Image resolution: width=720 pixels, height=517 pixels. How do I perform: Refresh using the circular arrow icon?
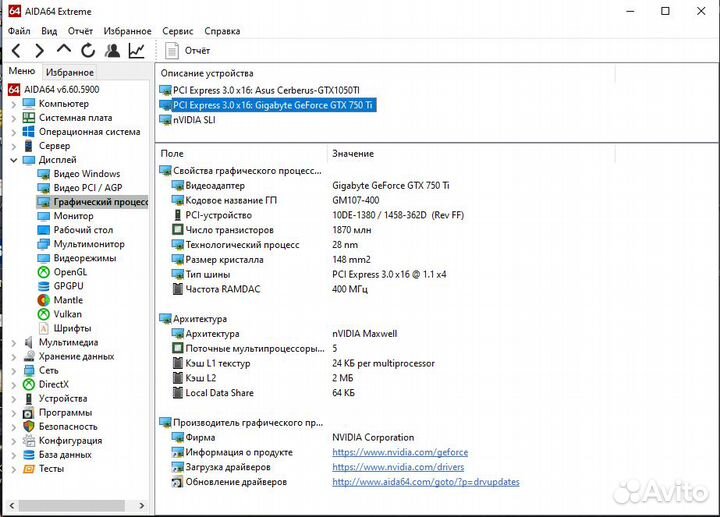pos(88,50)
